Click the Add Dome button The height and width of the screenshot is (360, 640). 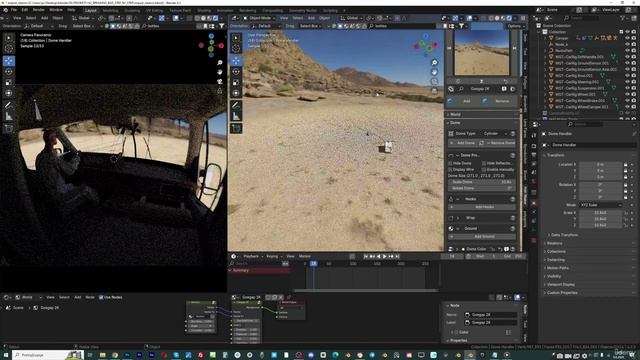coord(463,143)
